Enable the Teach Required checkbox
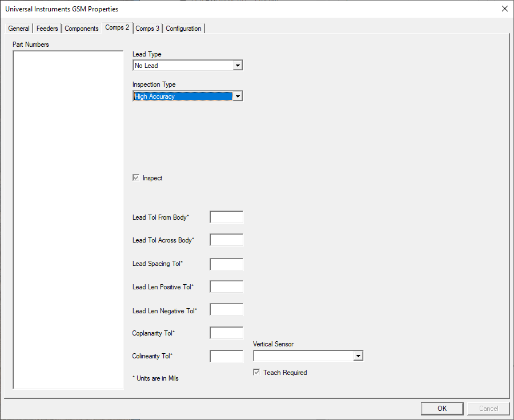The width and height of the screenshot is (514, 420). pos(256,372)
